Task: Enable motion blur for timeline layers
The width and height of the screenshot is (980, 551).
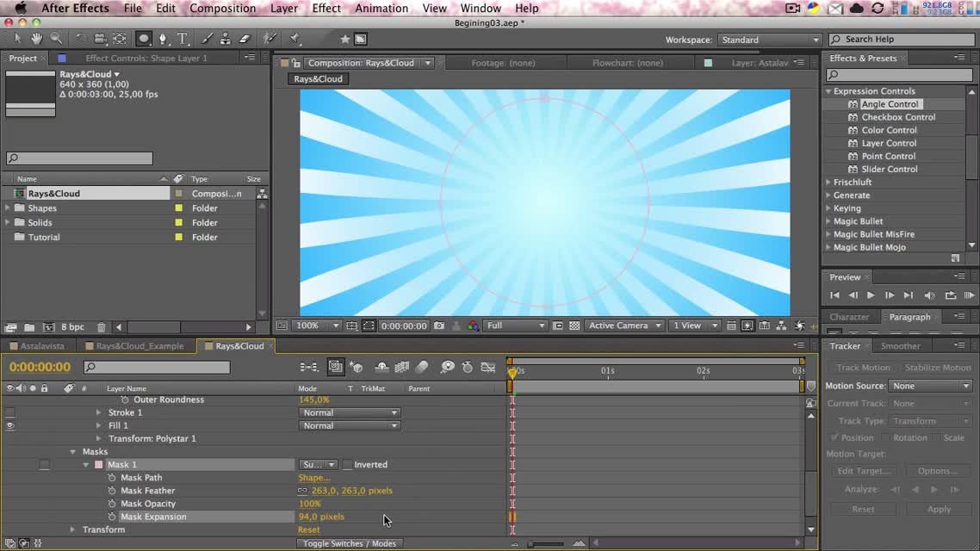Action: coord(423,368)
